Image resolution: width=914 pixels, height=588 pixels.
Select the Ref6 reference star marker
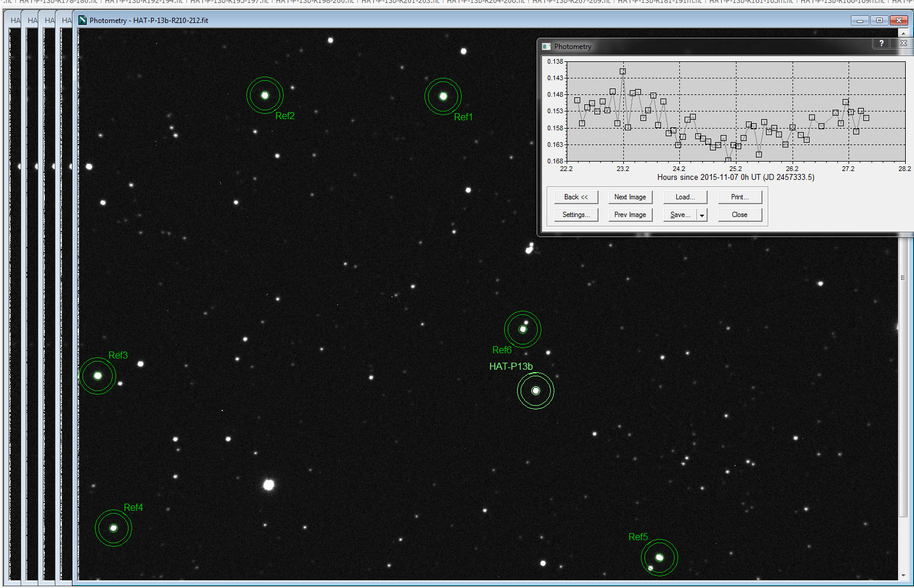tap(522, 329)
